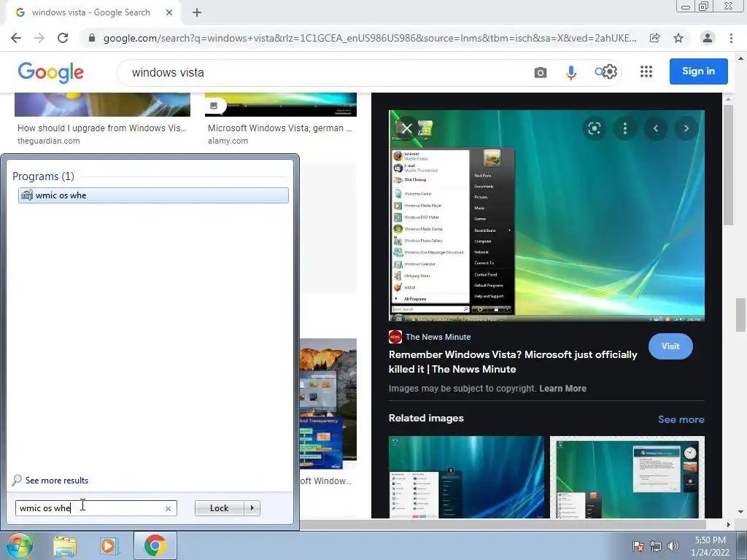Click the preview pane vertical scrollbar thumb
The height and width of the screenshot is (560, 747).
[x=728, y=165]
